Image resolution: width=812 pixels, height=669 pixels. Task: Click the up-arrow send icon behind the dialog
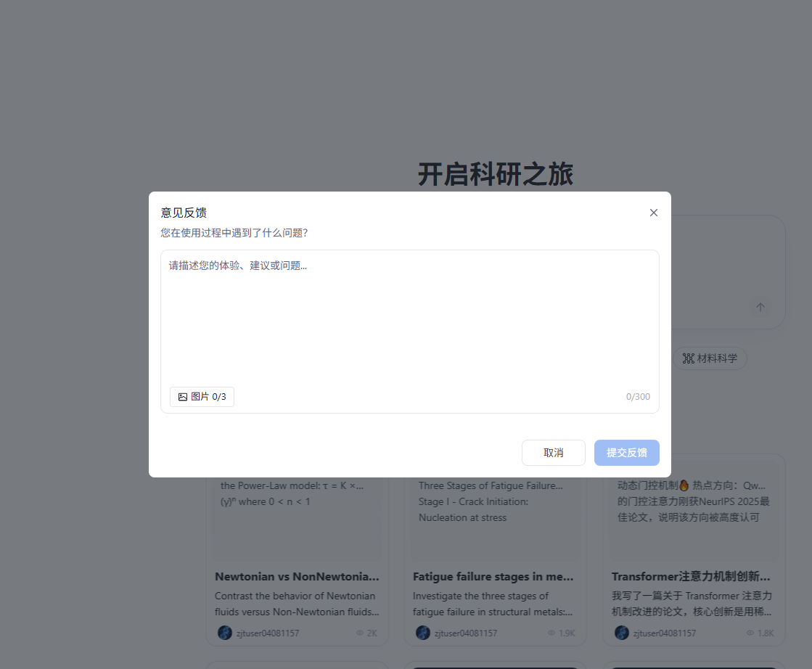[760, 307]
